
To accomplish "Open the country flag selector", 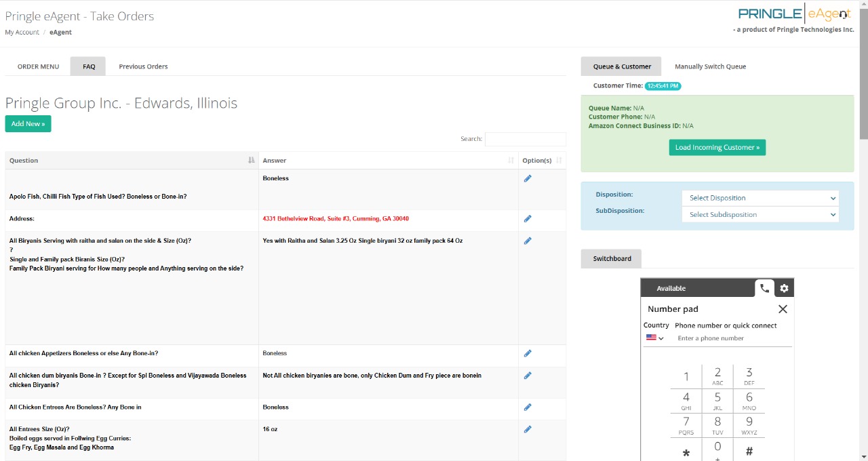I will coord(654,338).
